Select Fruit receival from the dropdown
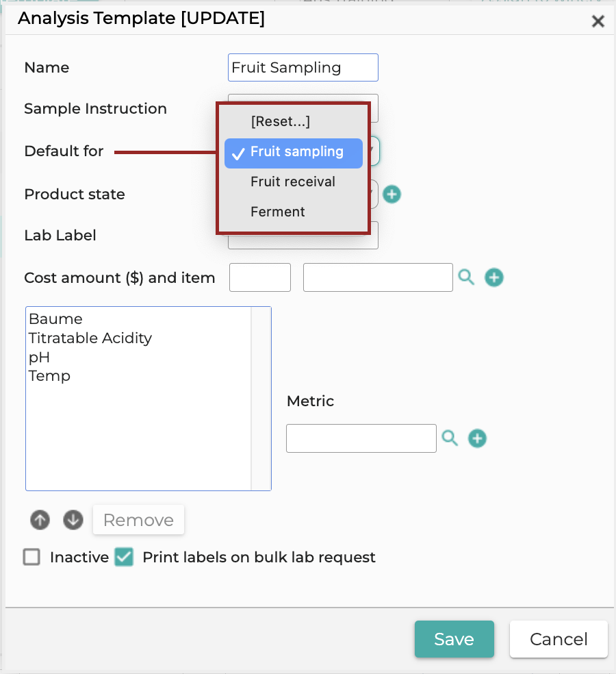 294,182
